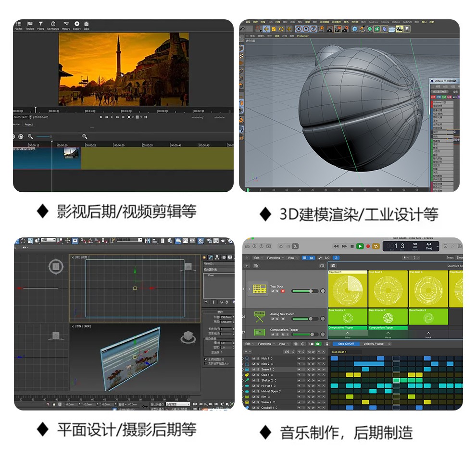Show the Timeline panel in the video editor
Screen dimensions: 476x472
[x=30, y=25]
